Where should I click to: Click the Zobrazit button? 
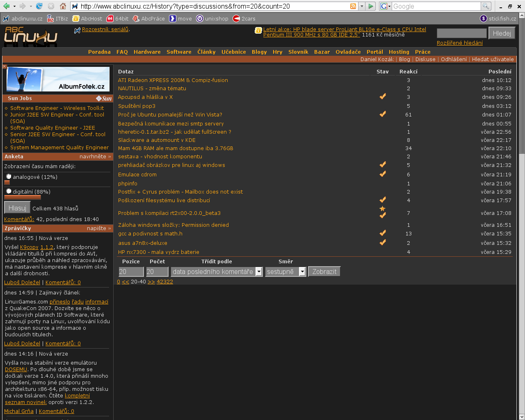tap(324, 272)
